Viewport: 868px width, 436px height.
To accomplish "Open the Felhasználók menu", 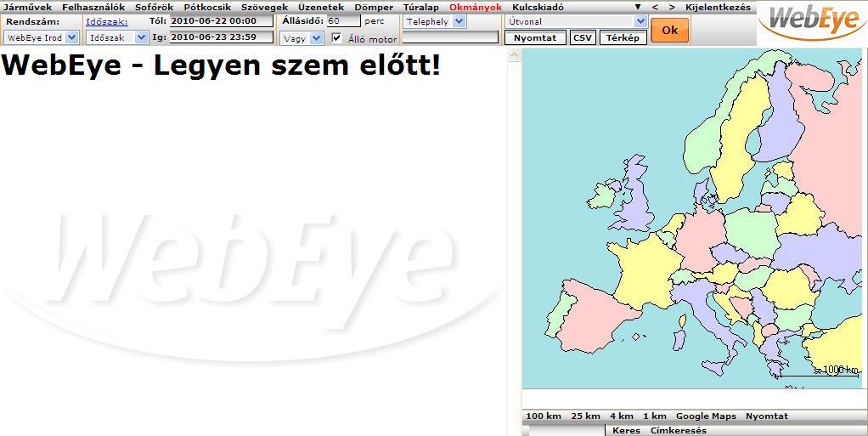I will pyautogui.click(x=93, y=7).
